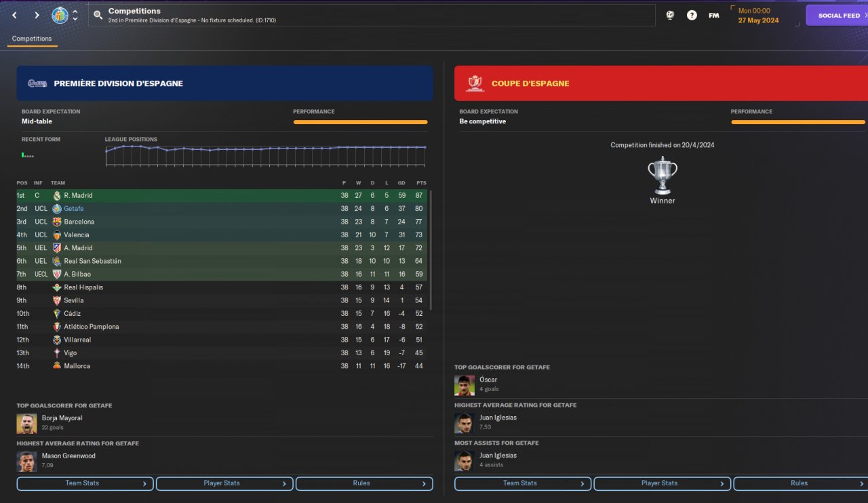Screen dimensions: 868x503
Task: Open Juan Iglesias portrait under Most Assists
Action: click(465, 461)
